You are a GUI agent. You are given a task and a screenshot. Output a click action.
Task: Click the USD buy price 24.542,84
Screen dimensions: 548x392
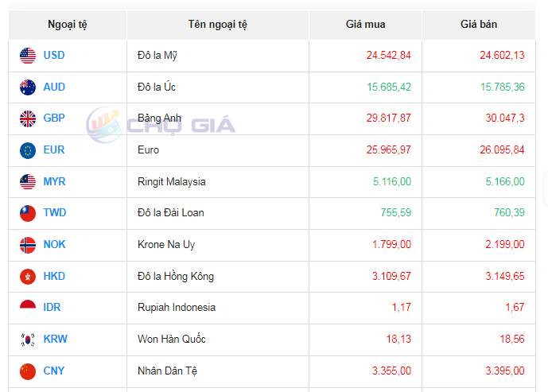(388, 56)
